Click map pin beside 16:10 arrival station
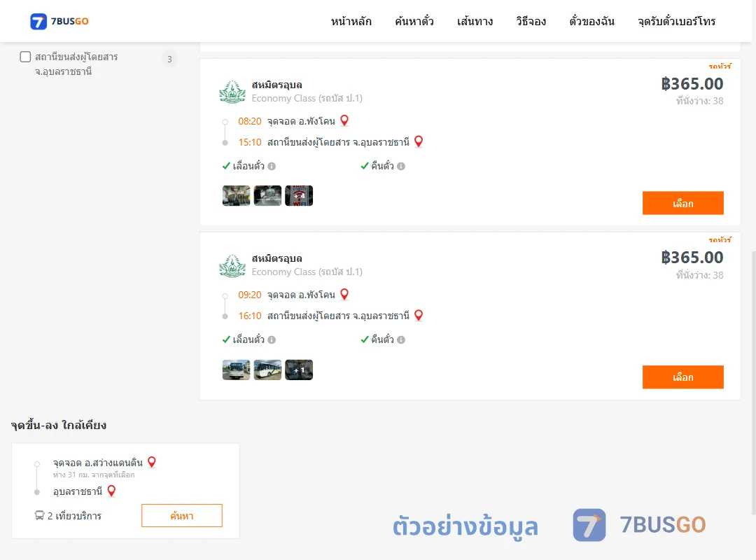 pos(419,316)
